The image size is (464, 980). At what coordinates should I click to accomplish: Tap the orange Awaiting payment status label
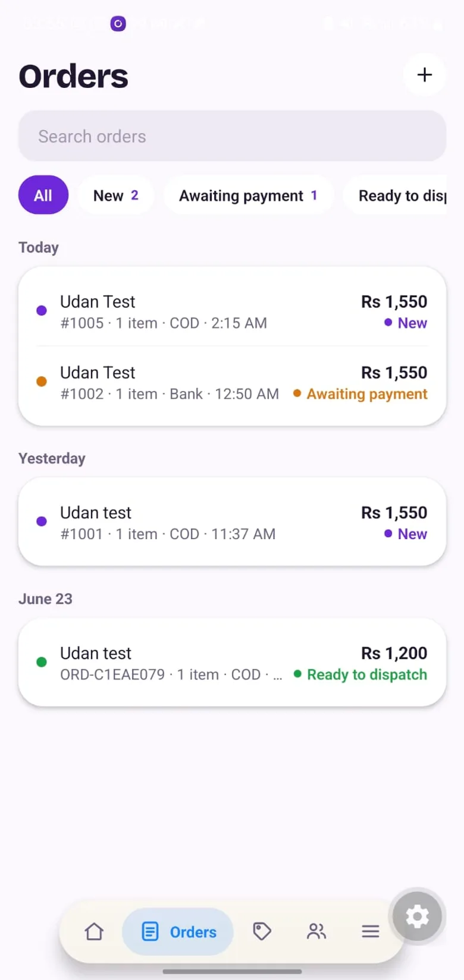pyautogui.click(x=360, y=394)
